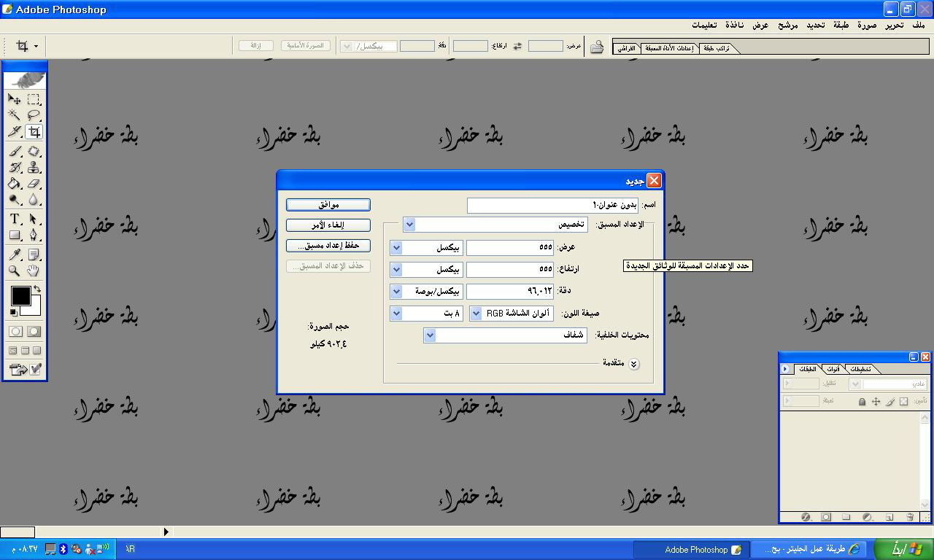Image resolution: width=934 pixels, height=560 pixels.
Task: Switch to the قنوات (Channels) tab
Action: coord(833,369)
